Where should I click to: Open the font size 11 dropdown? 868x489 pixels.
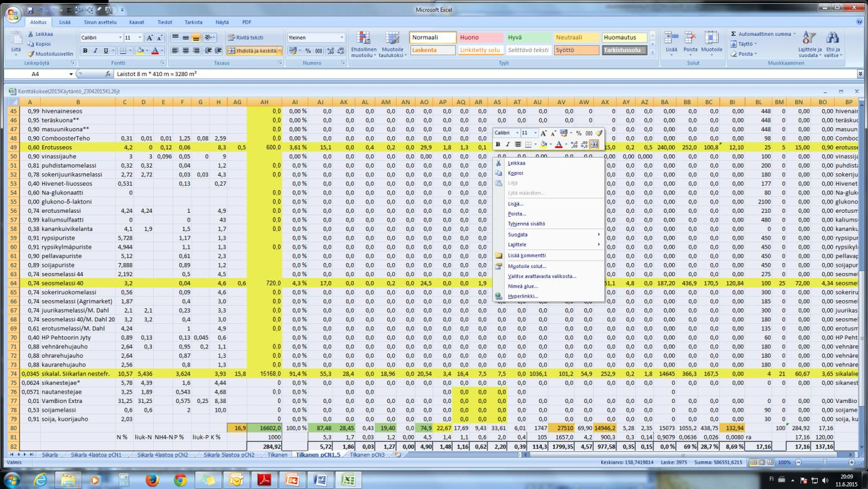tap(139, 38)
